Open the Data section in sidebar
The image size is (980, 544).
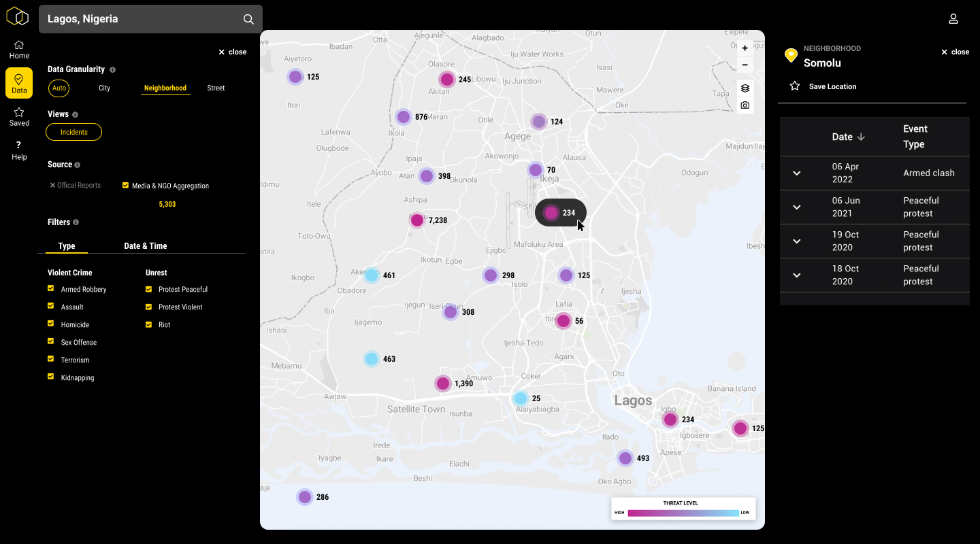(x=19, y=84)
